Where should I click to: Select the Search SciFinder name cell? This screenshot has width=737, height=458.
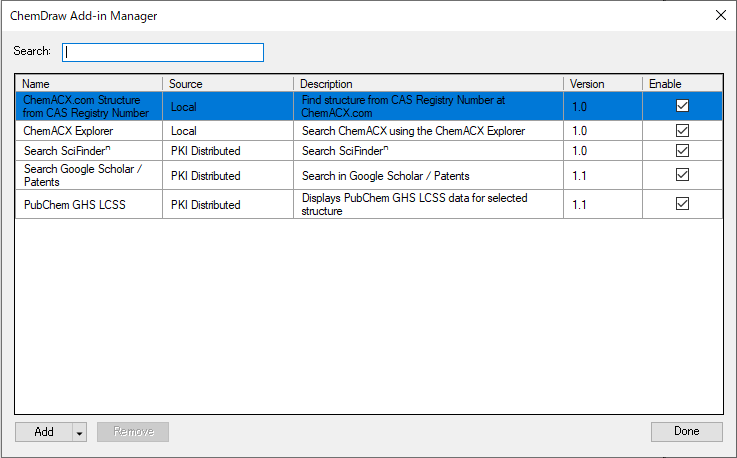(x=67, y=150)
